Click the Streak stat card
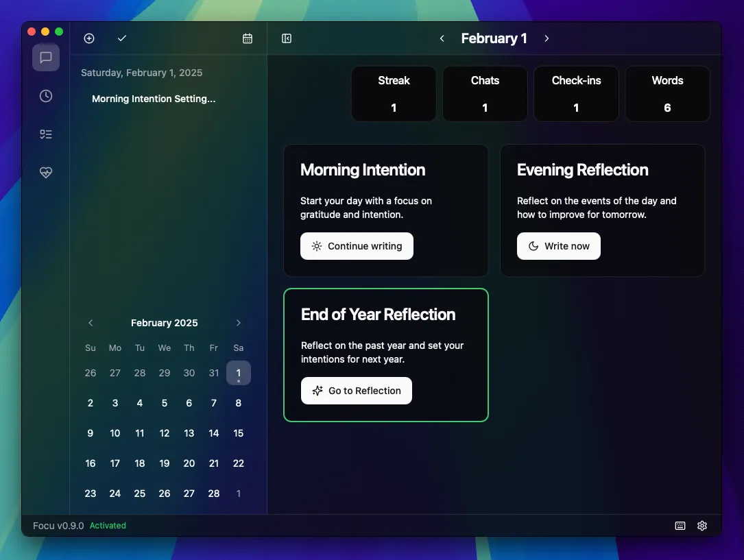The image size is (744, 560). pos(394,94)
